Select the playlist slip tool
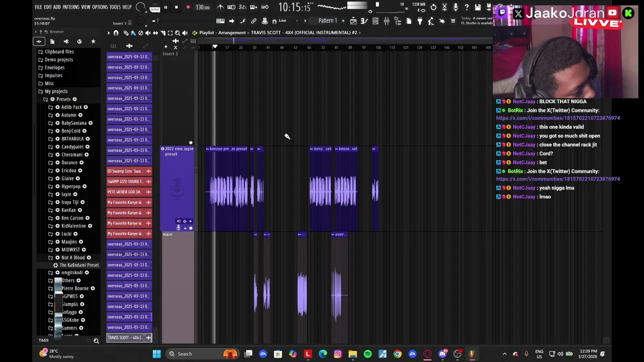Screen dimensions: 644x362 [x=155, y=33]
